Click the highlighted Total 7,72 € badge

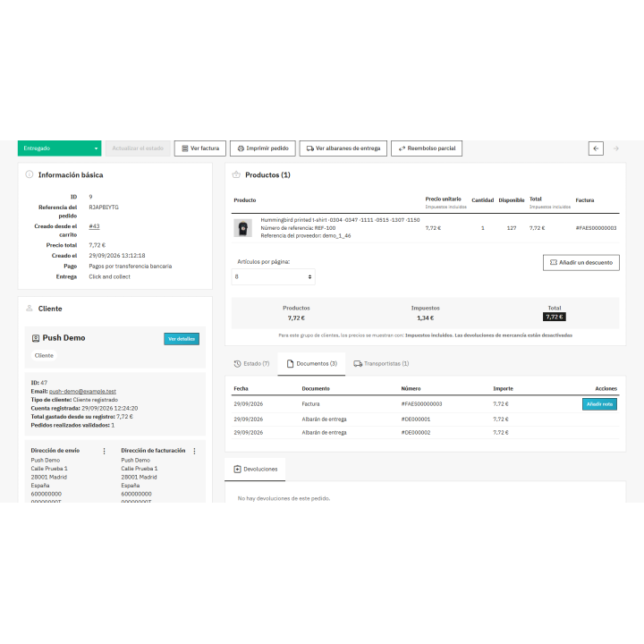(x=555, y=317)
